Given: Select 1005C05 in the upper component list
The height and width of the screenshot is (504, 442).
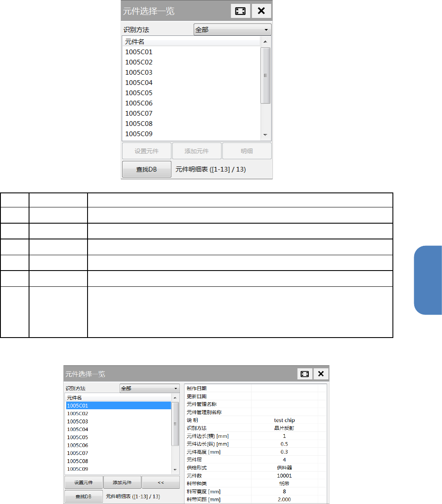Looking at the screenshot, I should click(x=191, y=93).
